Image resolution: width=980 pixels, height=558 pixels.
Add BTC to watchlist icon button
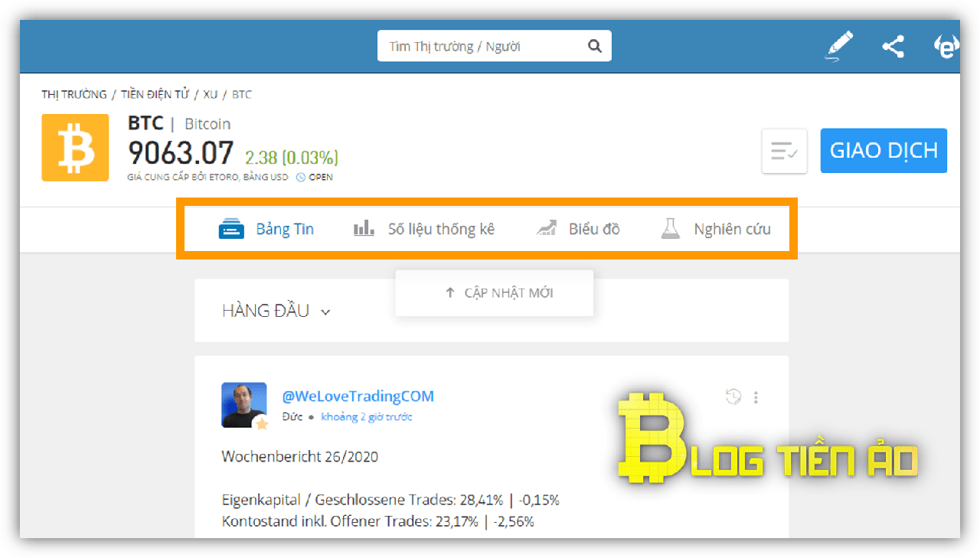[784, 151]
